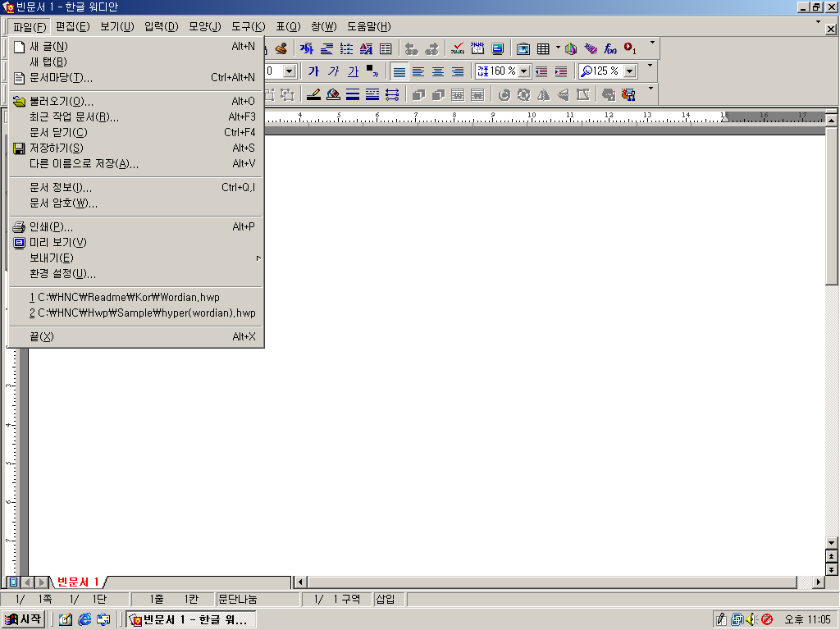This screenshot has width=840, height=630.
Task: Select left alignment
Action: tap(418, 71)
